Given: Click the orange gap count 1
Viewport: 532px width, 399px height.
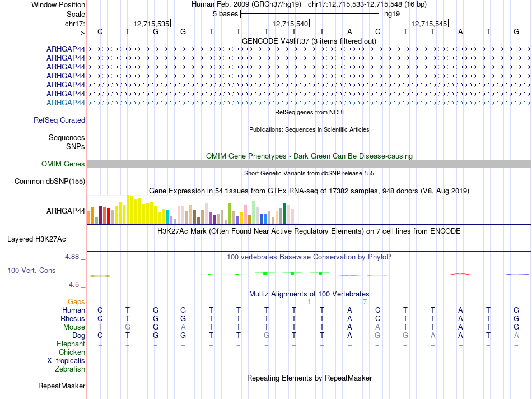Looking at the screenshot, I should pyautogui.click(x=309, y=302).
